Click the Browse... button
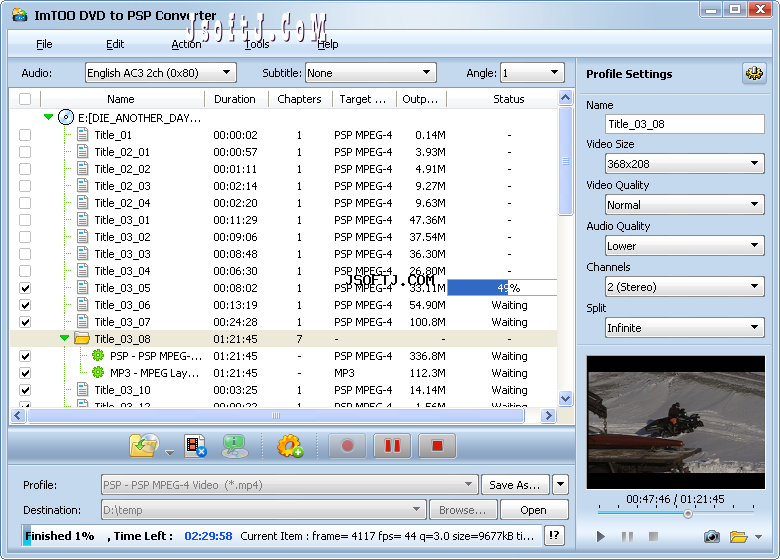 click(463, 510)
